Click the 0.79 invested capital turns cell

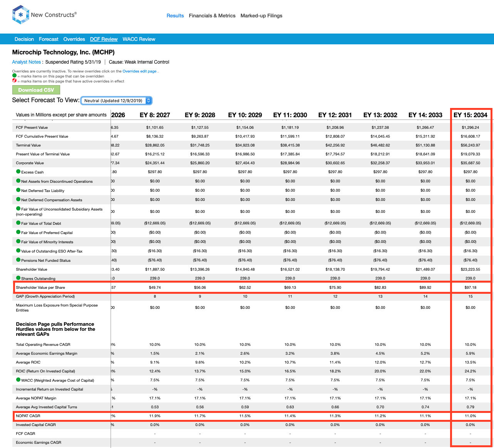pos(470,407)
